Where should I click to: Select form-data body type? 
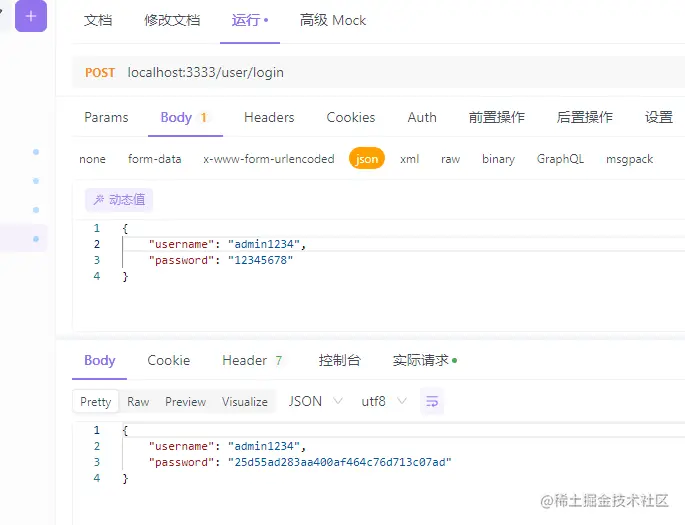coord(155,159)
